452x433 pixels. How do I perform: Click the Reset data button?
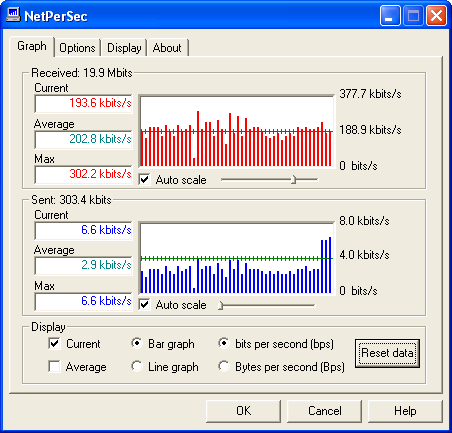(x=387, y=353)
